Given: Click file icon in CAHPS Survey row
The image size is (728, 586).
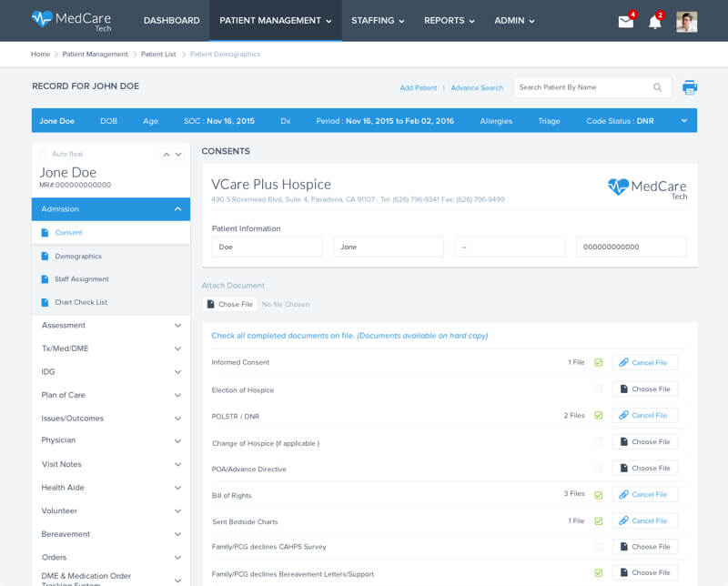Looking at the screenshot, I should tap(624, 547).
